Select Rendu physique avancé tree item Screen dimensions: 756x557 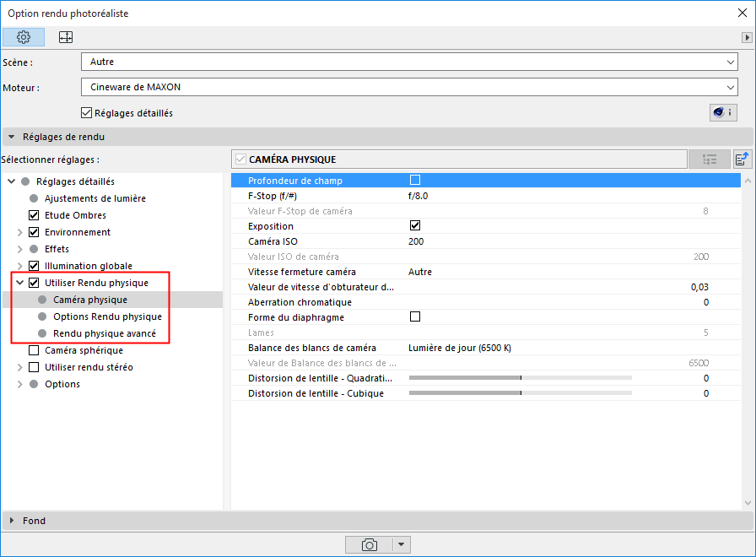pyautogui.click(x=105, y=333)
